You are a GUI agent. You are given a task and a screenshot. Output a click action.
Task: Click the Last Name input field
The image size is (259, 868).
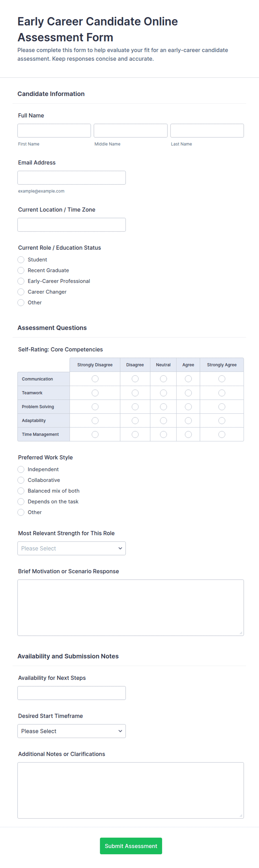click(207, 130)
